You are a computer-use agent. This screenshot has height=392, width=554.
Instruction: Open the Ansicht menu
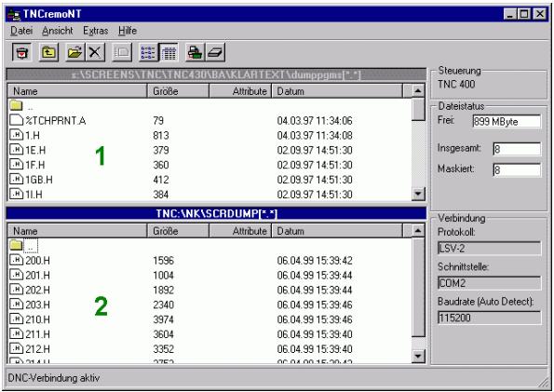[57, 31]
